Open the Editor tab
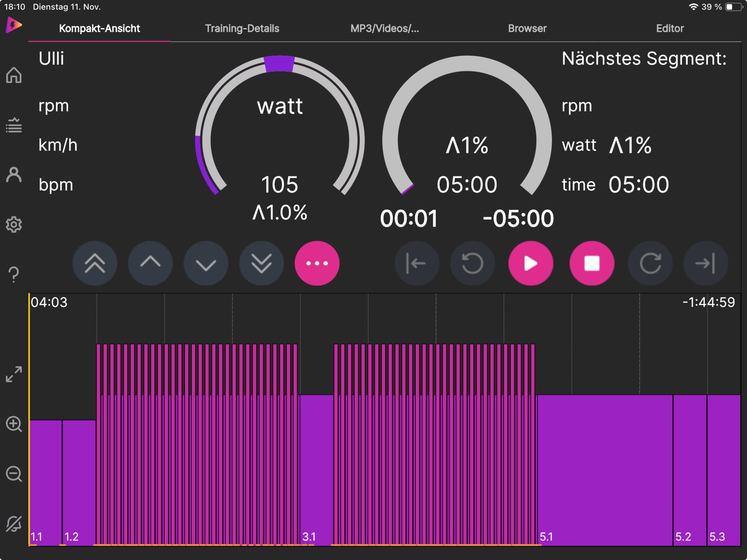The image size is (747, 560). 670,28
